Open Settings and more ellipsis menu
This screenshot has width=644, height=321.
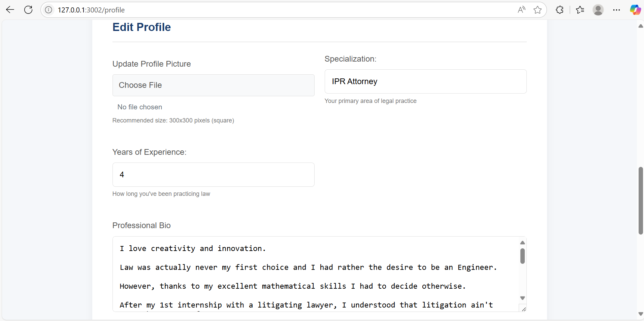[616, 10]
